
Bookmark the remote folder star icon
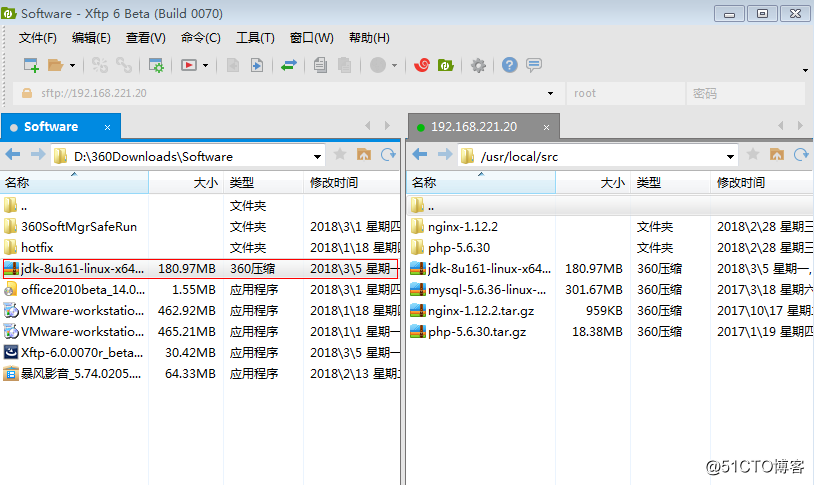tap(753, 154)
